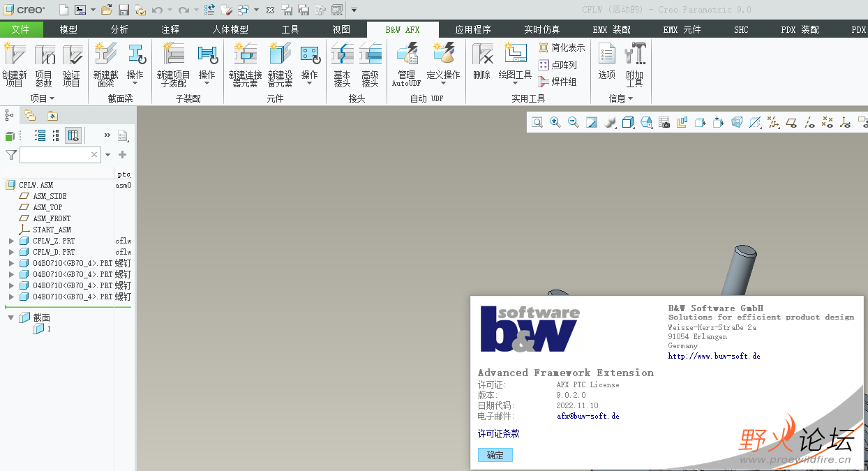Open saved orientations cube icon
The height and width of the screenshot is (471, 868).
646,122
